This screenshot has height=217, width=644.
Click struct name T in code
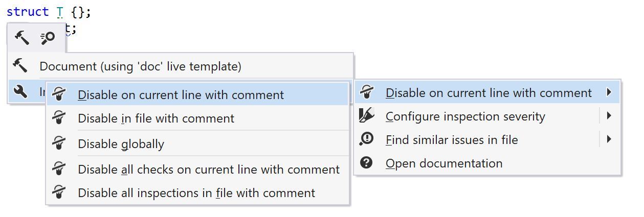pos(59,11)
